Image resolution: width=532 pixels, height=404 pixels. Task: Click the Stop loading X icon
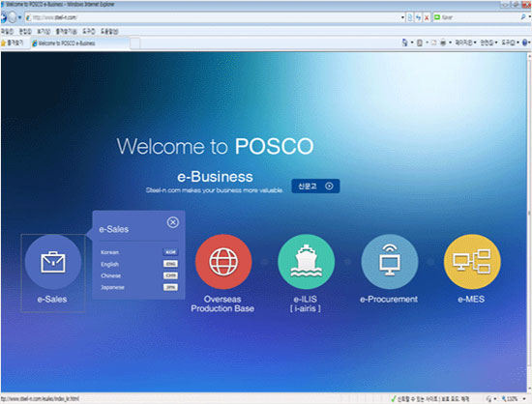pyautogui.click(x=427, y=17)
